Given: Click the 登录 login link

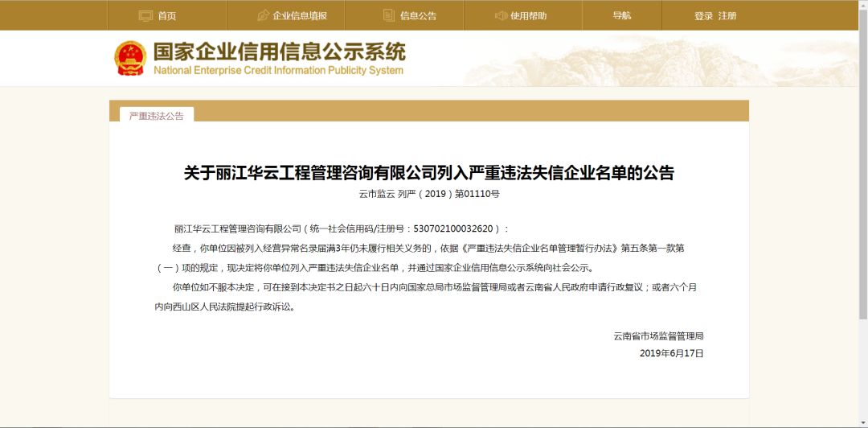Looking at the screenshot, I should pyautogui.click(x=703, y=15).
